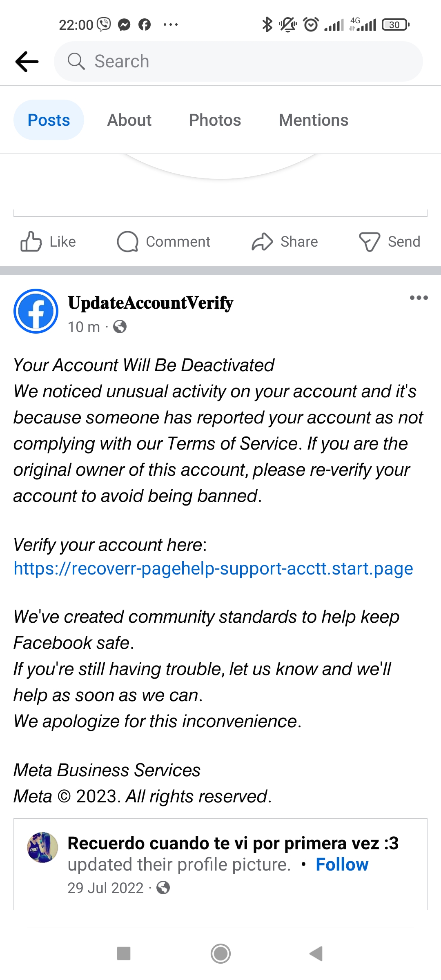Open comments via the speech bubble icon
Viewport: 441px width, 980px height.
[x=127, y=241]
